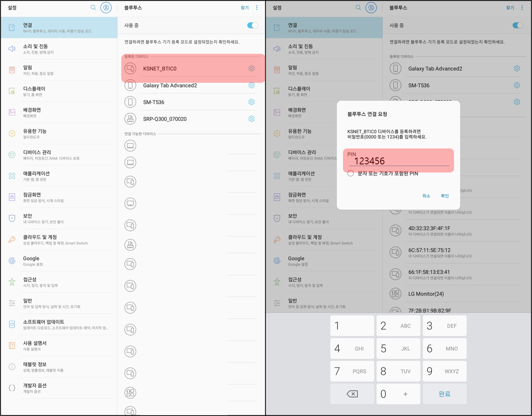Select device 4D:32:32:3F:4F:1F in right screen
This screenshot has width=532, height=416.
456,231
